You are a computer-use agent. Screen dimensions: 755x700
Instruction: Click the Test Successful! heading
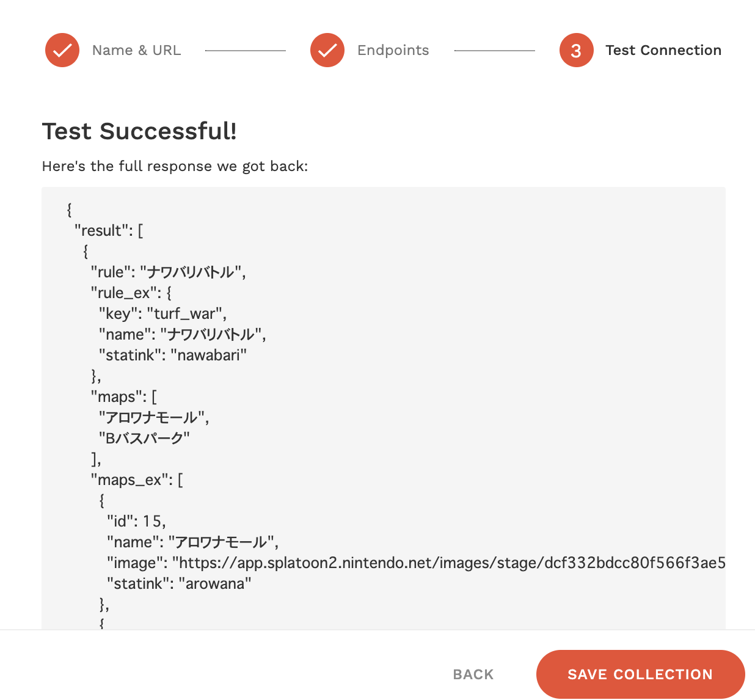(x=139, y=131)
